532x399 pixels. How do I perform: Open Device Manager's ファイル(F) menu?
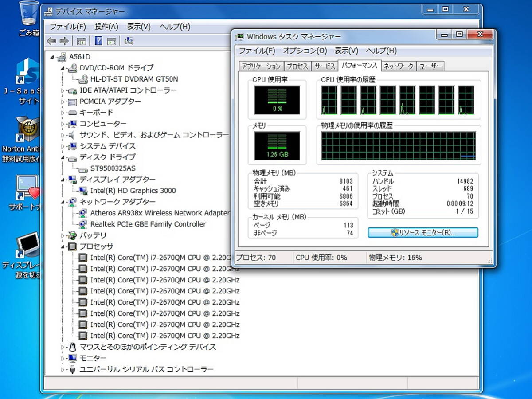point(67,27)
